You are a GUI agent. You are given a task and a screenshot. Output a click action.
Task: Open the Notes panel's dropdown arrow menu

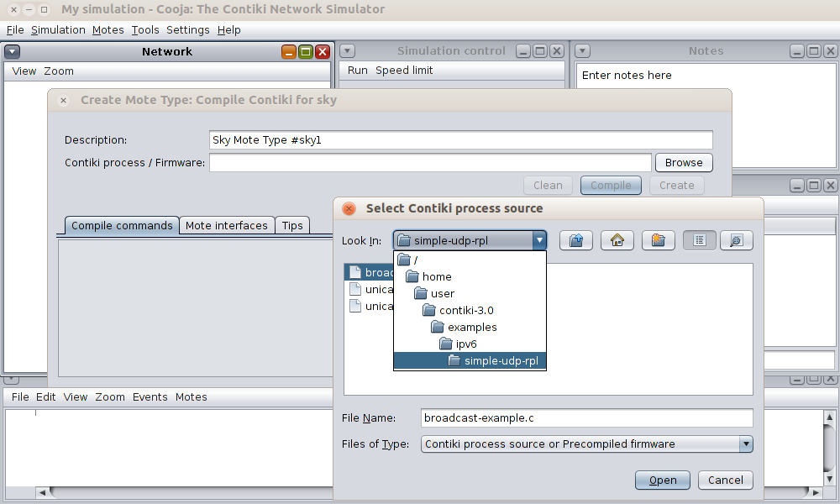tap(582, 51)
